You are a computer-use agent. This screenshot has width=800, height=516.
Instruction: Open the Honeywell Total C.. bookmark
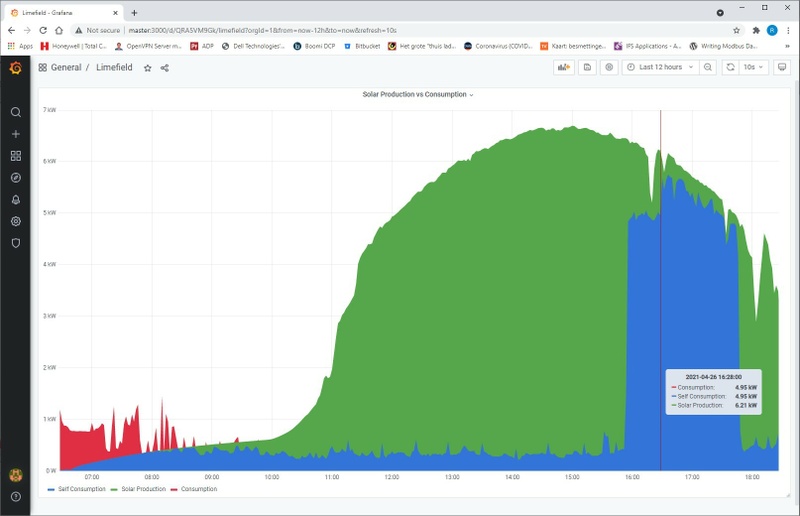pyautogui.click(x=73, y=46)
